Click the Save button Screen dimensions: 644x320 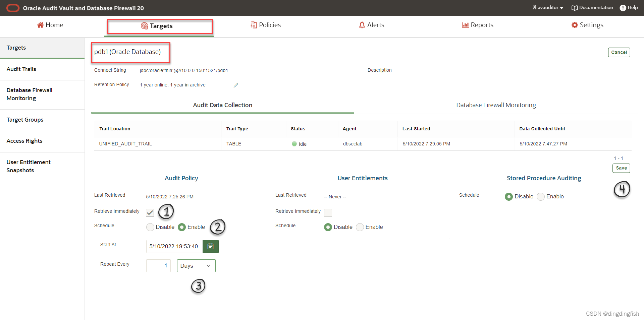(x=621, y=168)
